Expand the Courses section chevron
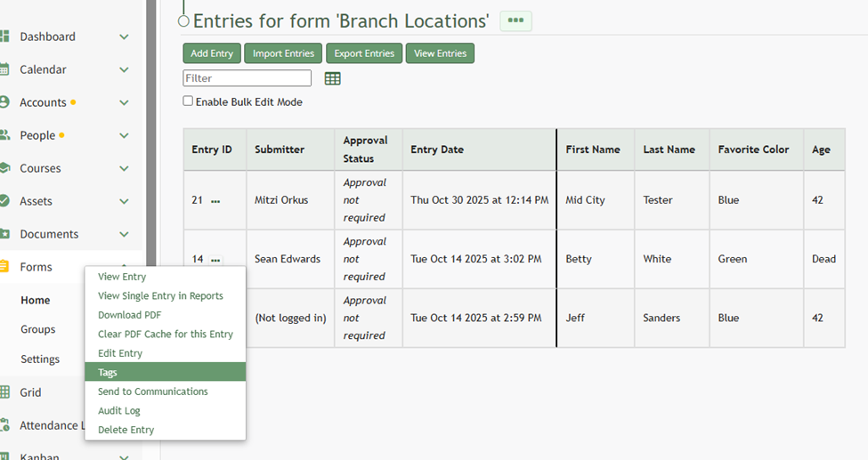Screen dimensions: 868x460 coord(124,168)
